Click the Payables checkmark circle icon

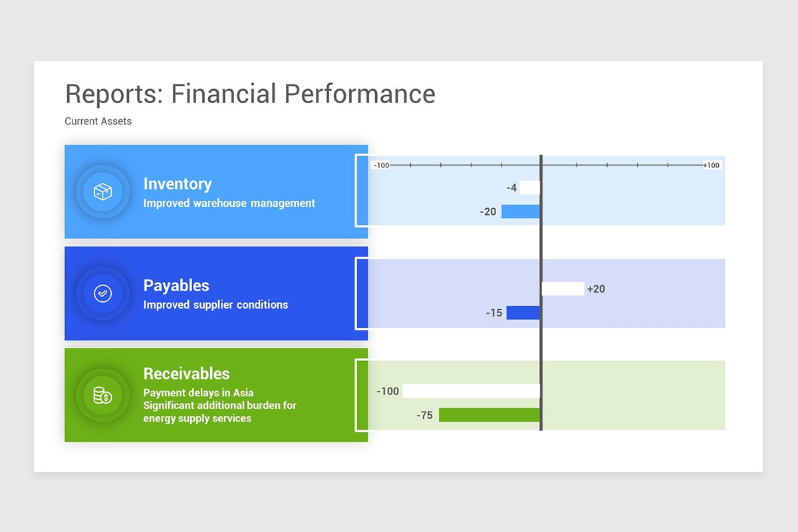coord(102,293)
